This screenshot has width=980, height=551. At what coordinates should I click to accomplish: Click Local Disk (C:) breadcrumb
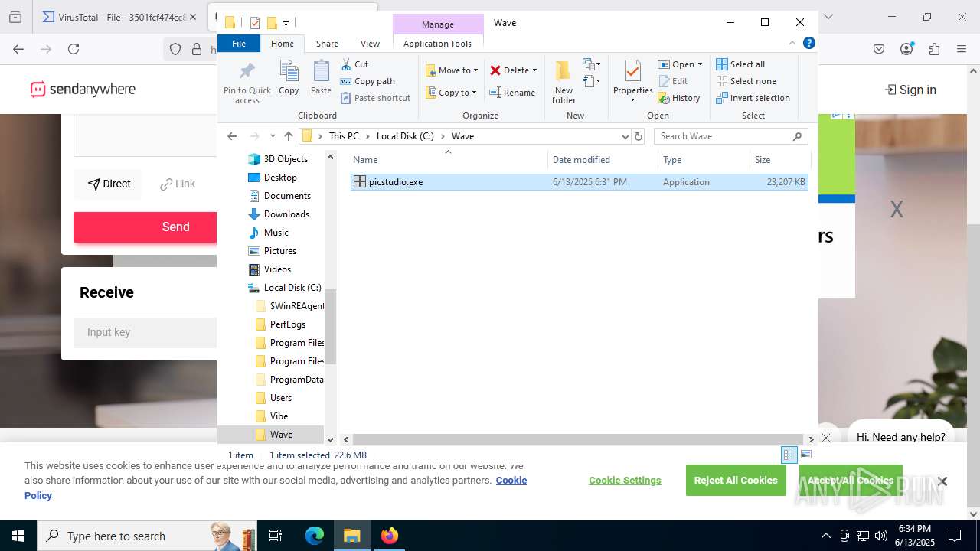point(405,136)
